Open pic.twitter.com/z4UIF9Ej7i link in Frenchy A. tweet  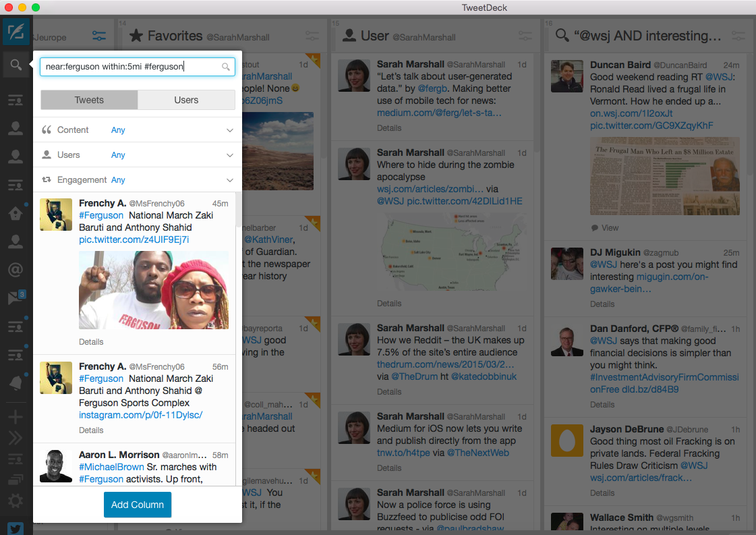click(134, 240)
